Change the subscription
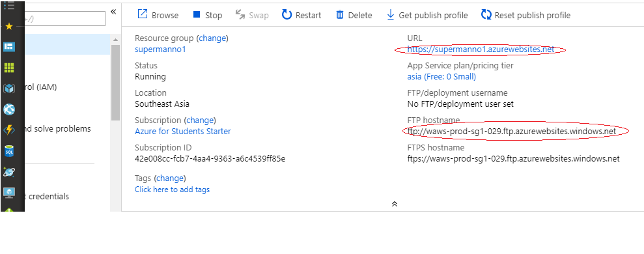 [x=200, y=120]
